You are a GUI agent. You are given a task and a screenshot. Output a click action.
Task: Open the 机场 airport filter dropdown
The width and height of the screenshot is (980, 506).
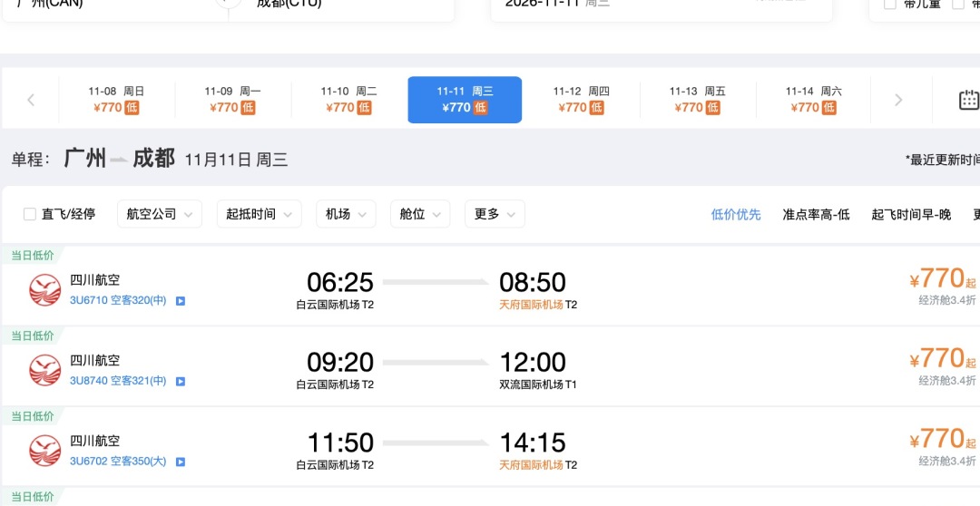pos(346,214)
